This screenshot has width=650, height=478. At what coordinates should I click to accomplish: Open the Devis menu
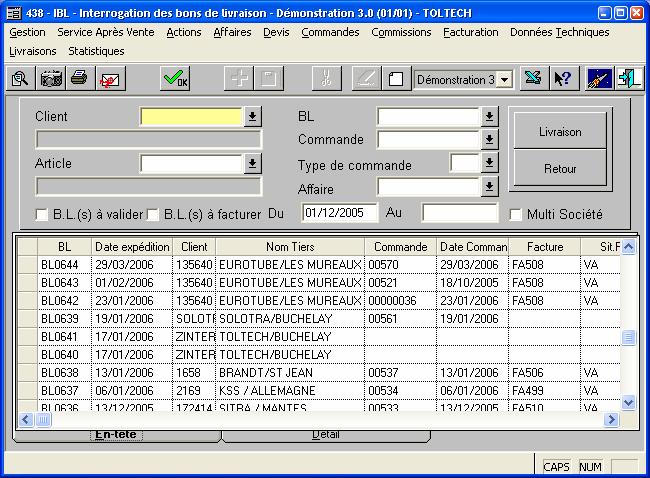pyautogui.click(x=276, y=32)
